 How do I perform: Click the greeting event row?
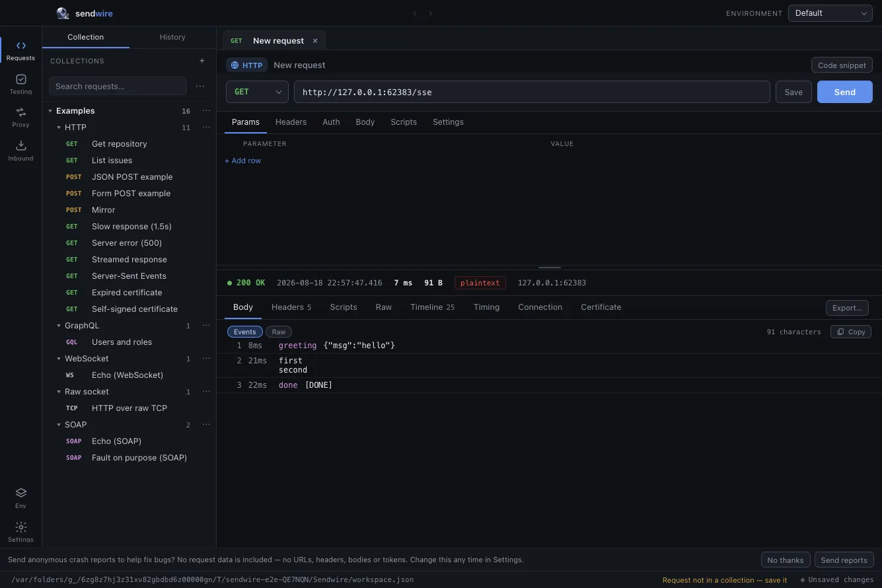(x=549, y=346)
